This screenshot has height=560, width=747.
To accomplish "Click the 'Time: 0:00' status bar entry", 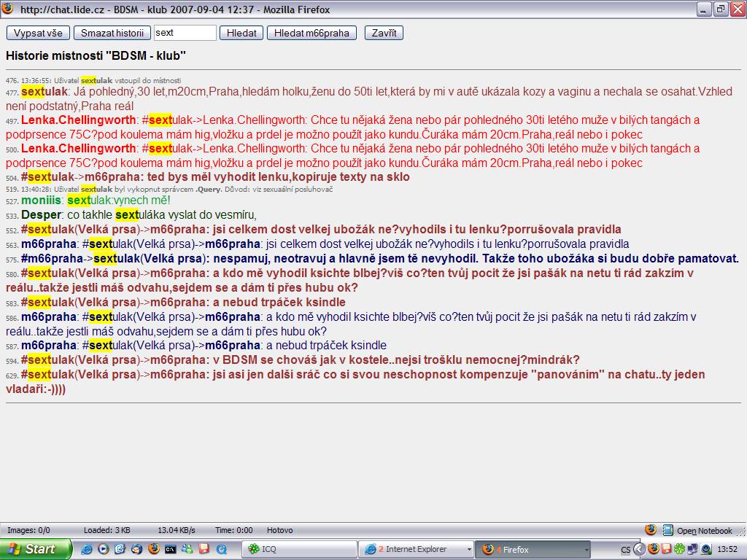I will pos(233,530).
